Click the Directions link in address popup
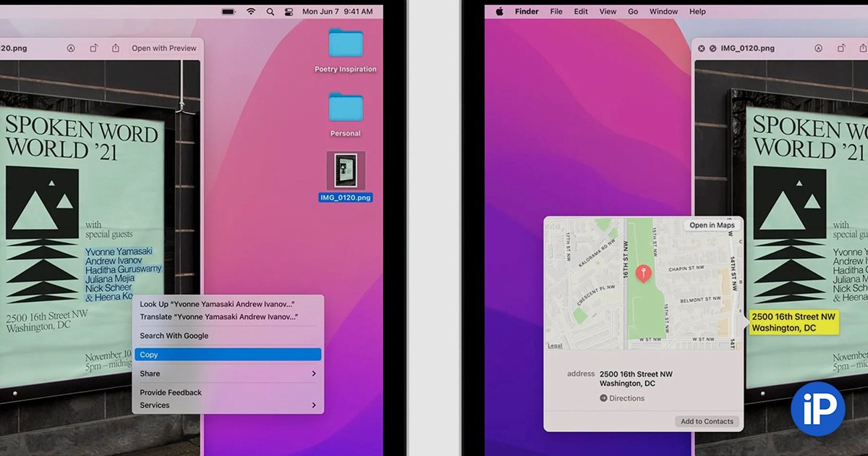 click(x=622, y=398)
